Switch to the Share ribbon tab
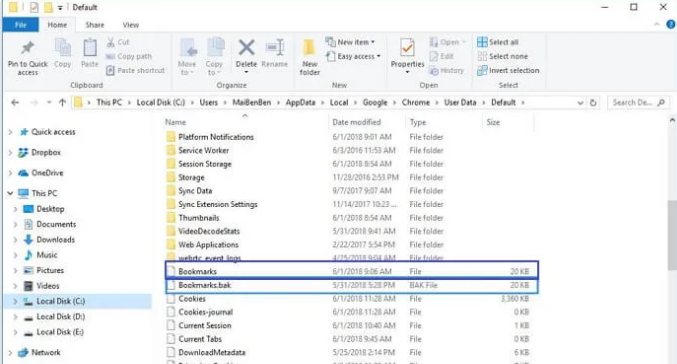This screenshot has height=364, width=677. (x=95, y=25)
